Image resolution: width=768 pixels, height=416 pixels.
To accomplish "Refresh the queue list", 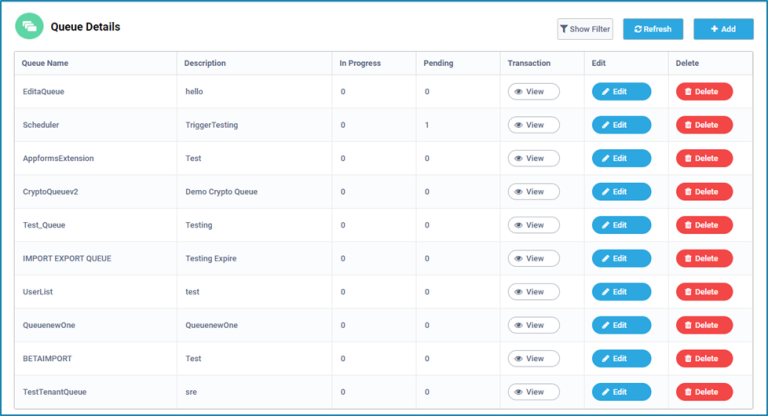I will click(x=652, y=29).
